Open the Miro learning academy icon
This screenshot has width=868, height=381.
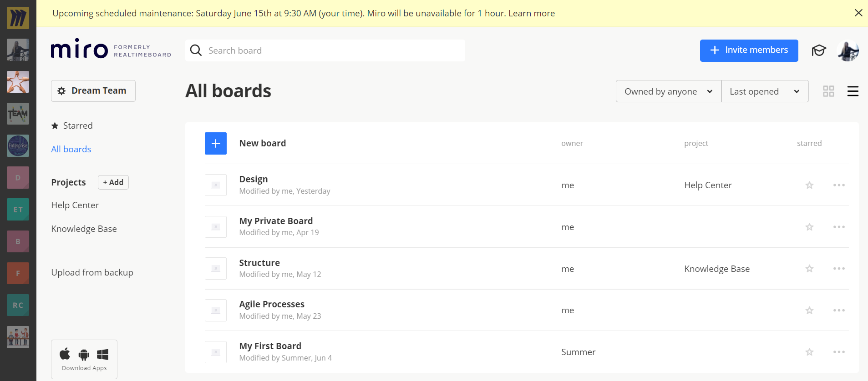818,50
